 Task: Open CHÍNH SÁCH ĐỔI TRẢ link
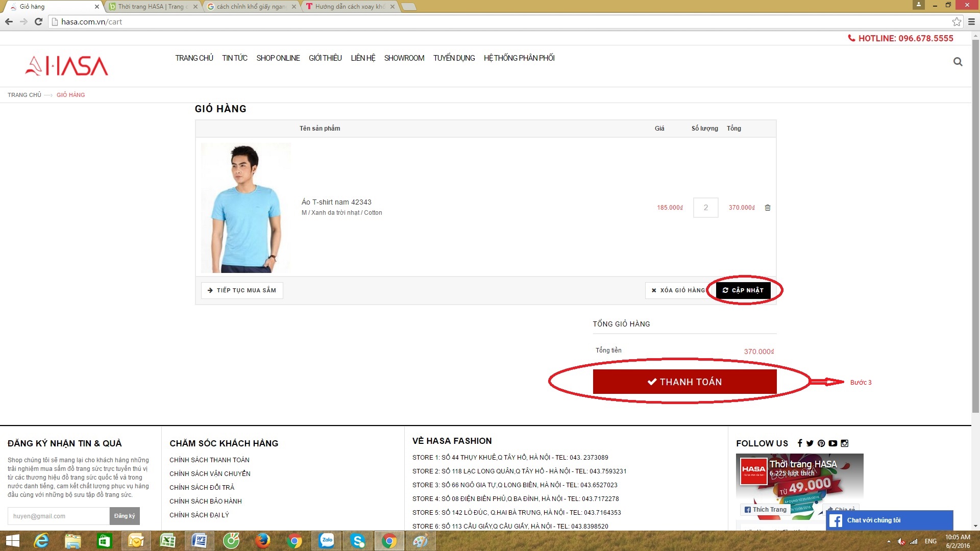tap(202, 487)
